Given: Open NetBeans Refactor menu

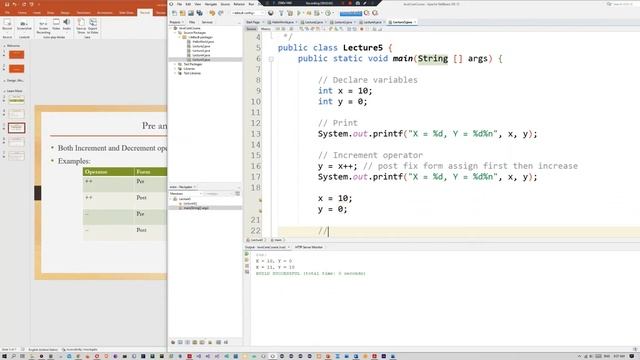Looking at the screenshot, I should click(x=239, y=4).
